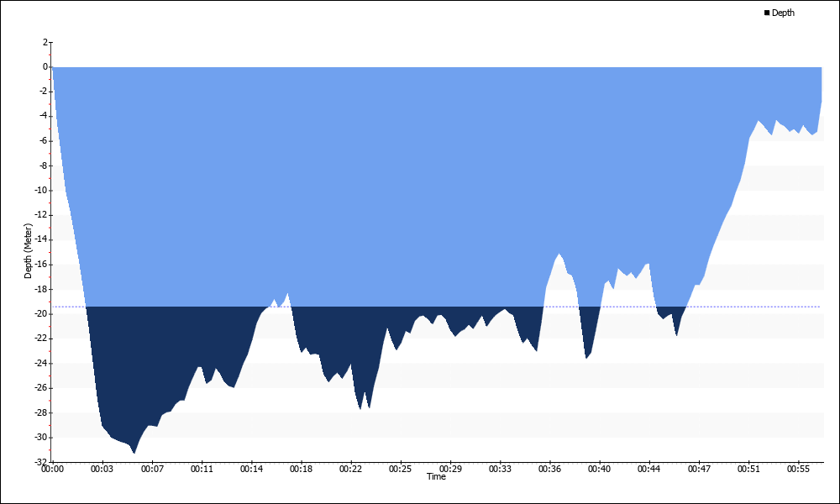Image resolution: width=840 pixels, height=504 pixels.
Task: Click the -18 depth axis label
Action: pyautogui.click(x=42, y=289)
